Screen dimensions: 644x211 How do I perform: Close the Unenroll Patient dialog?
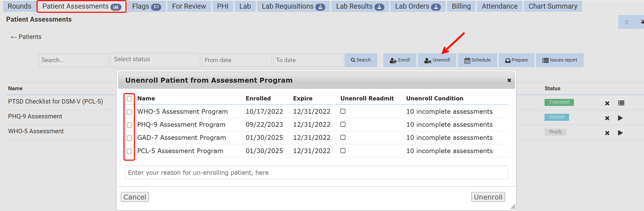[x=509, y=80]
